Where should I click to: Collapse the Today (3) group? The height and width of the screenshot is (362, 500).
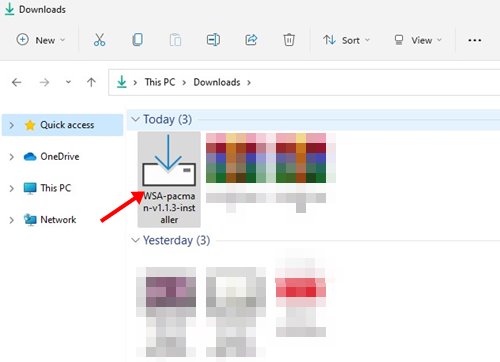(x=135, y=119)
